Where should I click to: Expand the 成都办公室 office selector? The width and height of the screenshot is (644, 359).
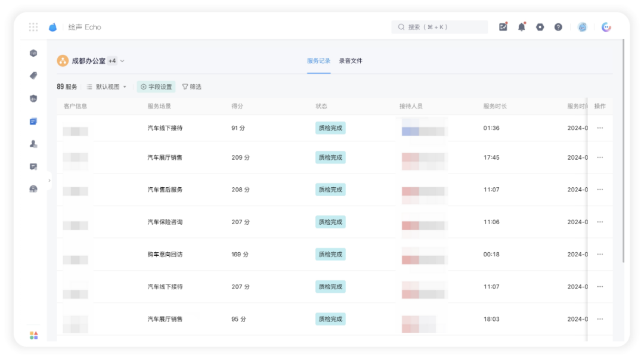(x=91, y=61)
